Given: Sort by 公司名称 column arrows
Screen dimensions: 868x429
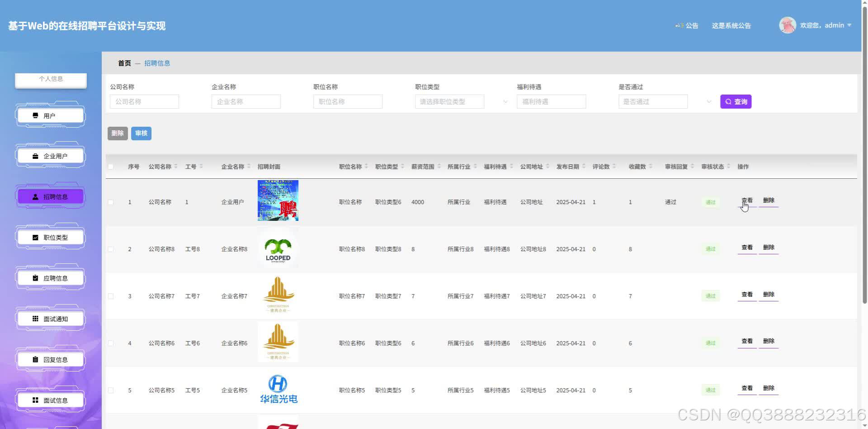Looking at the screenshot, I should point(176,167).
